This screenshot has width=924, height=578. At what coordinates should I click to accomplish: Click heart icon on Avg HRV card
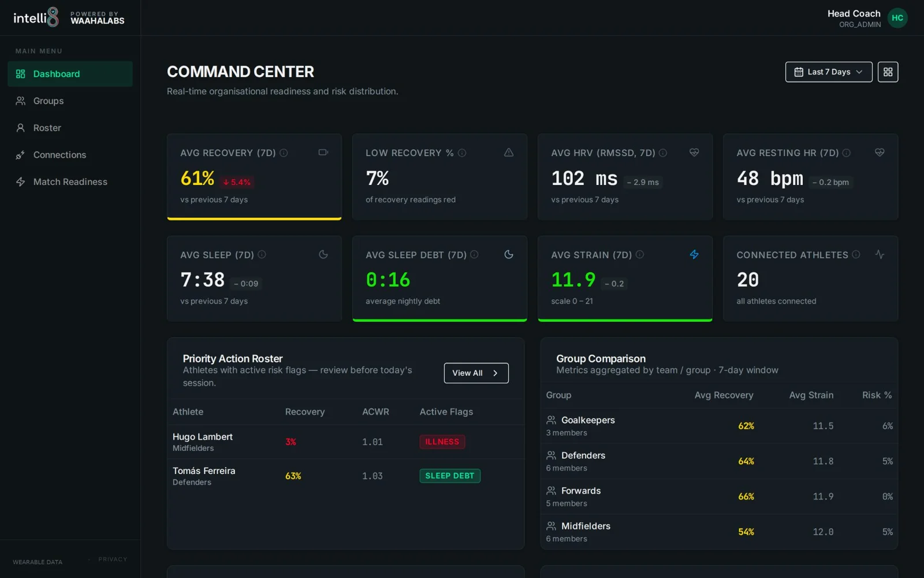(694, 153)
